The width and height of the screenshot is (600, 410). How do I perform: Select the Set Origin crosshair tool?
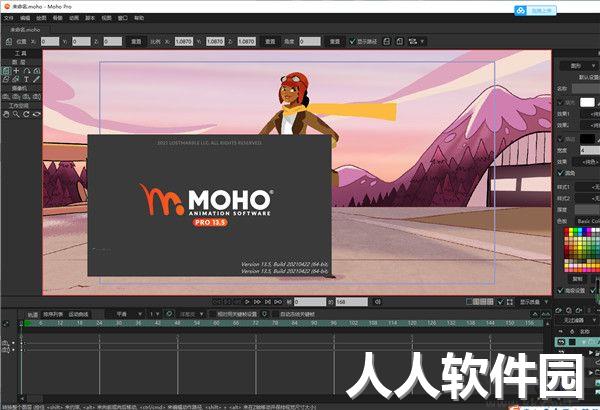[16, 71]
